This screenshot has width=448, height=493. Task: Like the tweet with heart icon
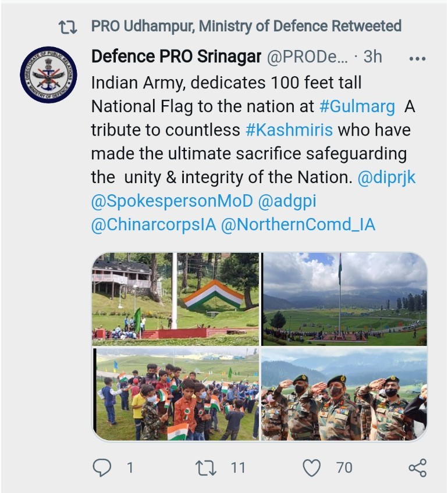click(312, 467)
